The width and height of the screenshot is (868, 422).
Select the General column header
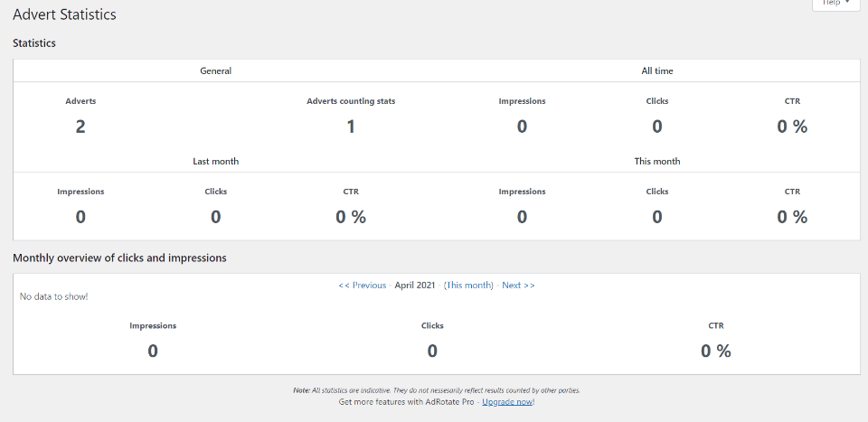point(215,70)
